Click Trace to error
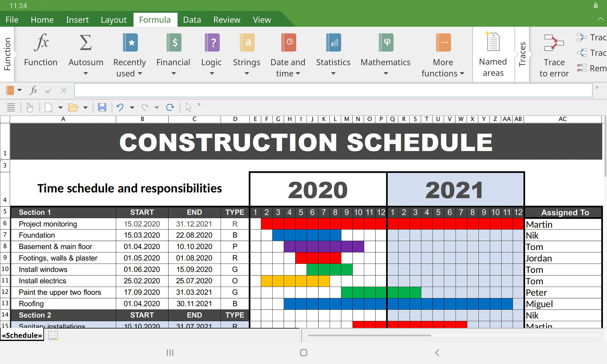Image resolution: width=607 pixels, height=364 pixels. (554, 55)
